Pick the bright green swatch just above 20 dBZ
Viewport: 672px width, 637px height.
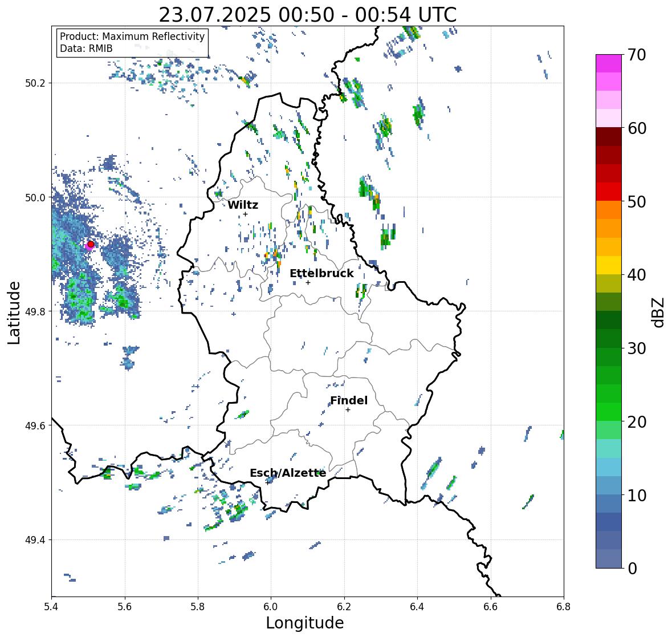(609, 412)
